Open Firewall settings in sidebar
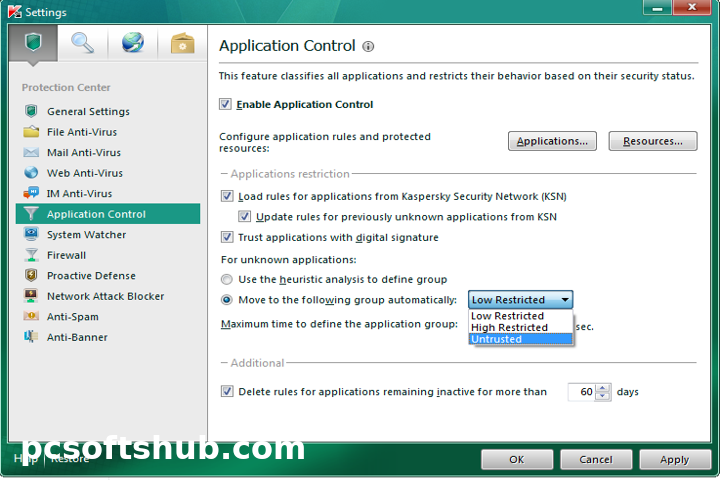 tap(108, 255)
